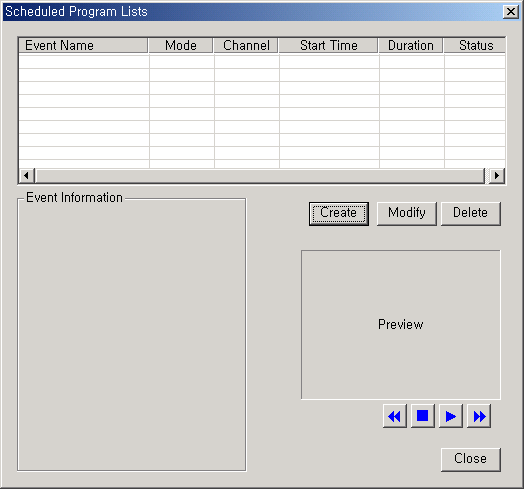
Task: Click inside the Preview area
Action: [x=401, y=325]
